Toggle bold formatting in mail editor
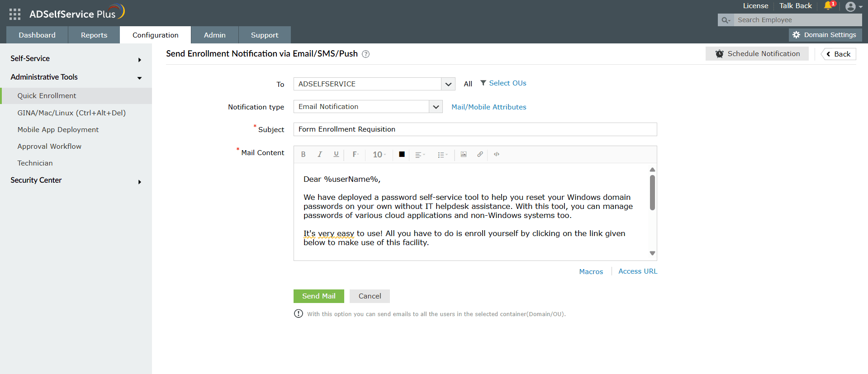This screenshot has width=868, height=374. click(x=304, y=155)
